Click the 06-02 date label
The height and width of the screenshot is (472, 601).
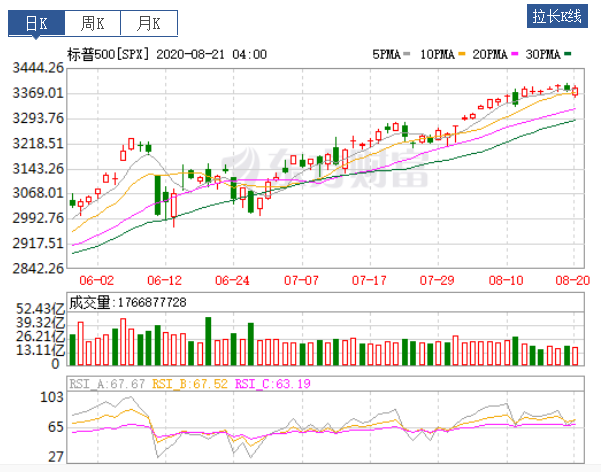pos(97,281)
